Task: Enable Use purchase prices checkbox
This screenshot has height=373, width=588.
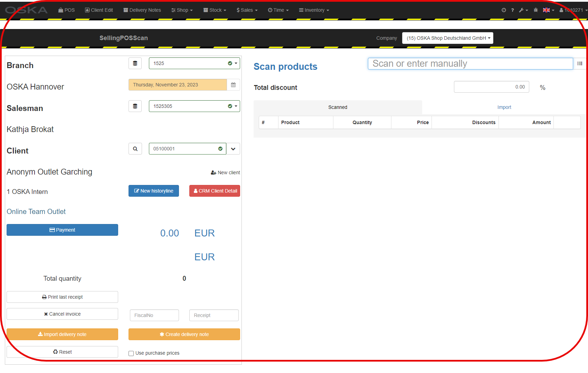Action: [131, 353]
